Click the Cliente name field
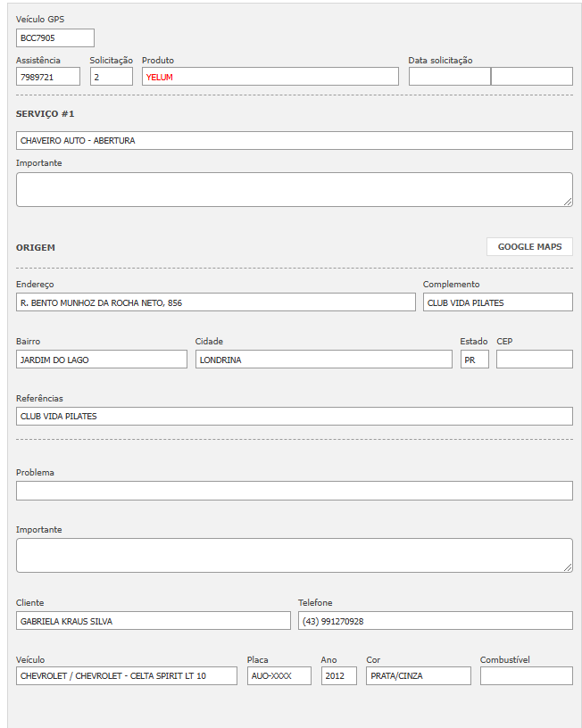Screen dimensions: 582x728 (x=153, y=621)
